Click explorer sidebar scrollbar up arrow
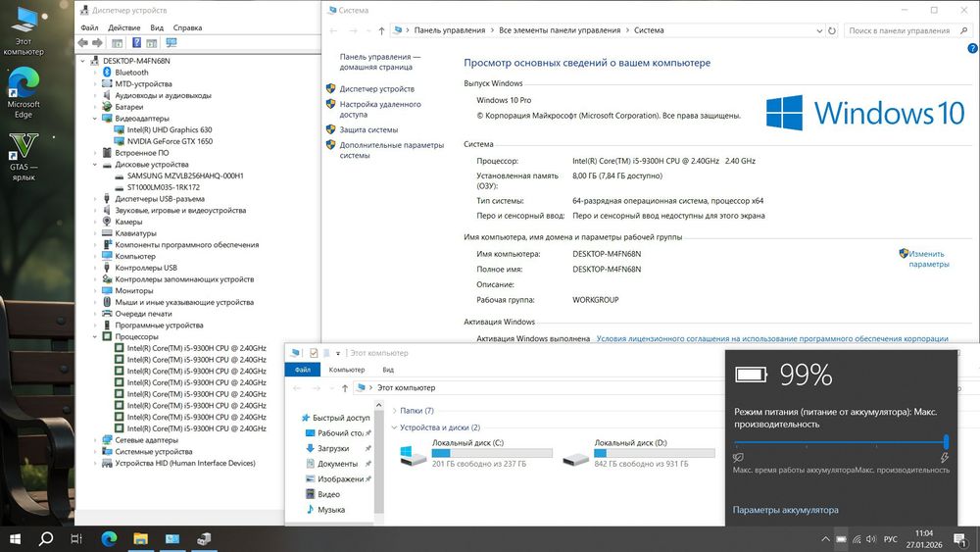The image size is (980, 552). (x=378, y=406)
